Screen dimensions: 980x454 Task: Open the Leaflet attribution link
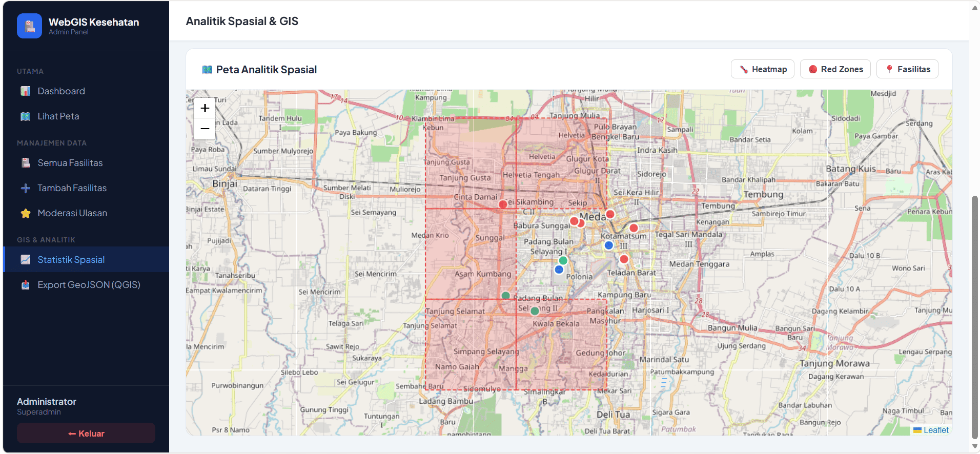pyautogui.click(x=936, y=430)
